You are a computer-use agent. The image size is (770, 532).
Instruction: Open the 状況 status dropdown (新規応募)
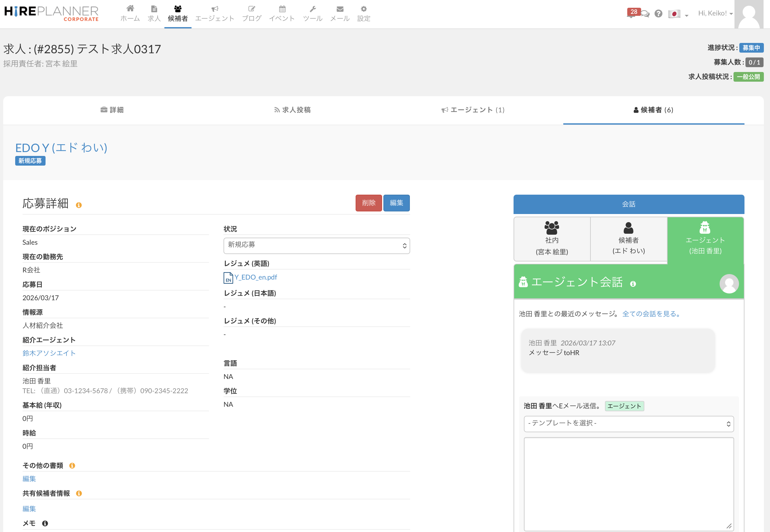coord(316,245)
